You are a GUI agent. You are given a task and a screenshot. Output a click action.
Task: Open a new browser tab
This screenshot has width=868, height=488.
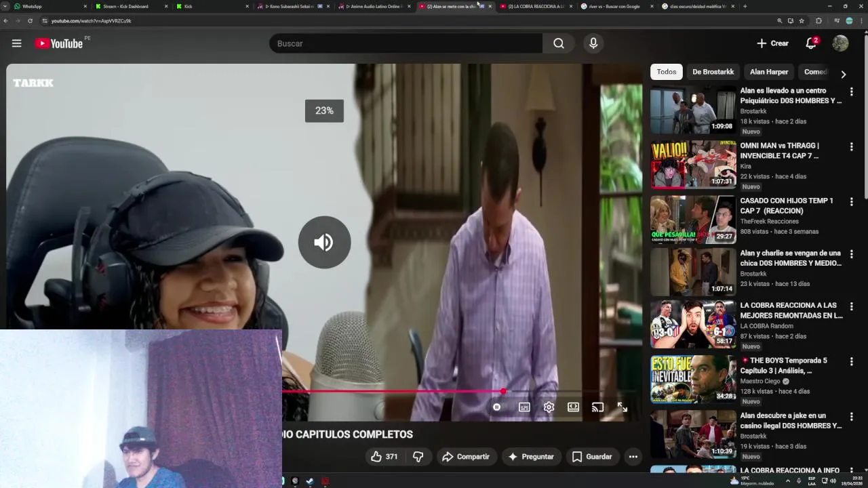click(745, 6)
